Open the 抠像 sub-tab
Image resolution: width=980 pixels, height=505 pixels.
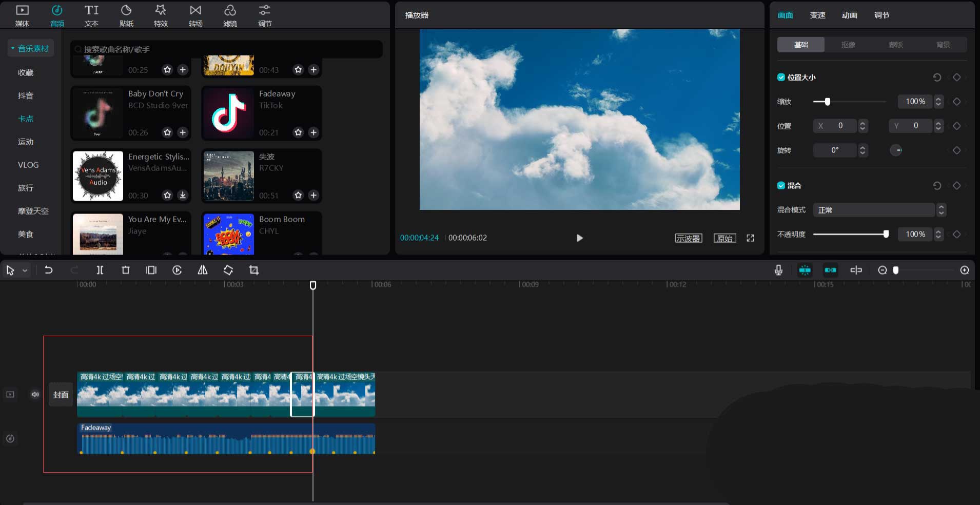[848, 45]
